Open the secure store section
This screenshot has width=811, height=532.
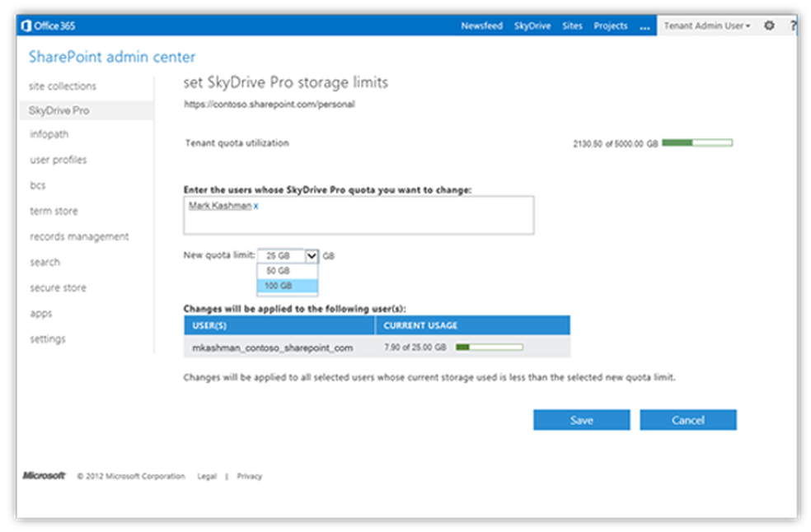pos(57,287)
